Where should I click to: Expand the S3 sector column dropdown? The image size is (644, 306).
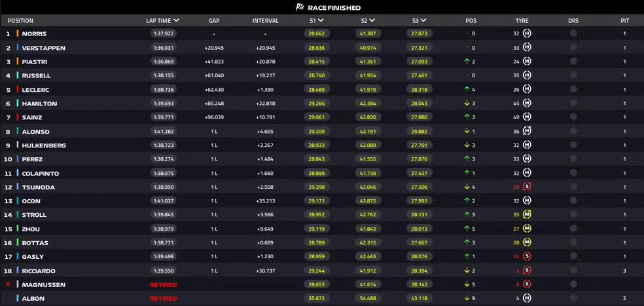(x=423, y=20)
